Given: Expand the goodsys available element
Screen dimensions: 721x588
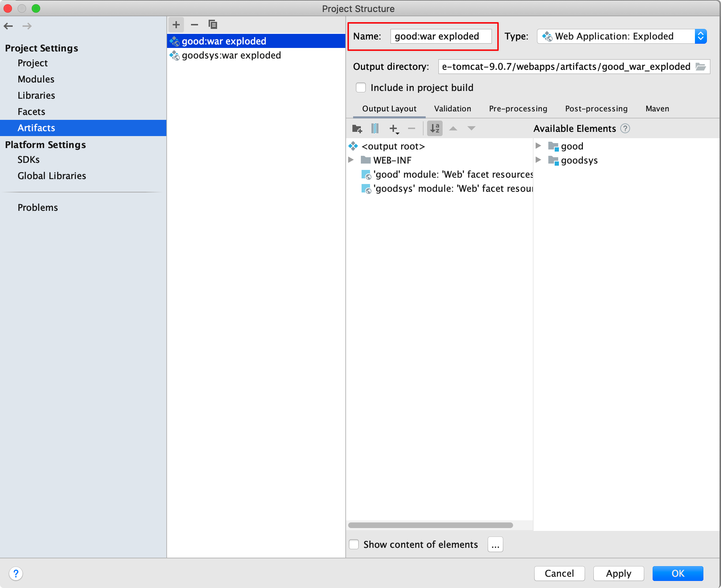Looking at the screenshot, I should click(538, 160).
